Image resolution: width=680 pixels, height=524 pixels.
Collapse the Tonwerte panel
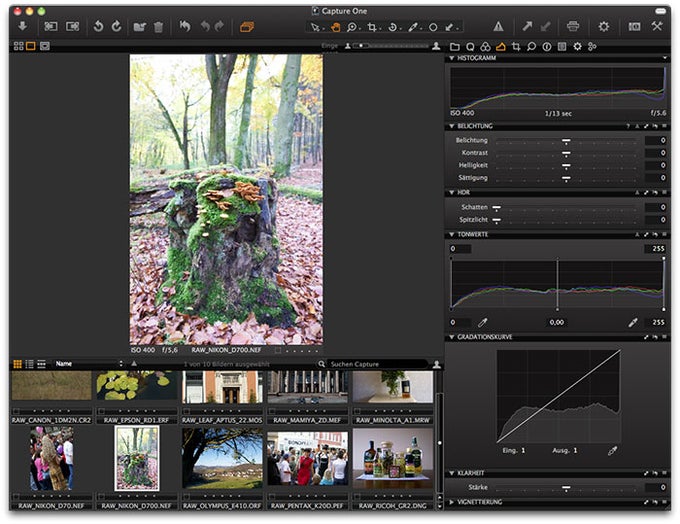(451, 234)
